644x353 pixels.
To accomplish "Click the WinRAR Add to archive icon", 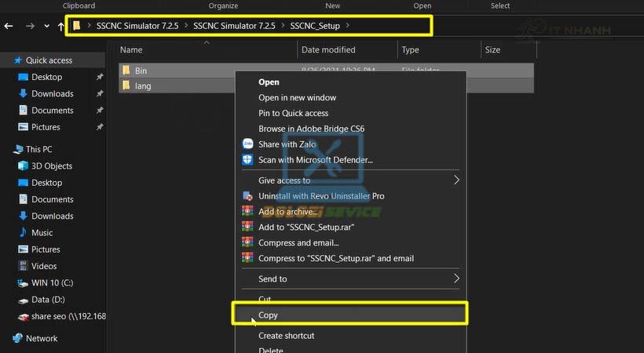I will [x=248, y=212].
